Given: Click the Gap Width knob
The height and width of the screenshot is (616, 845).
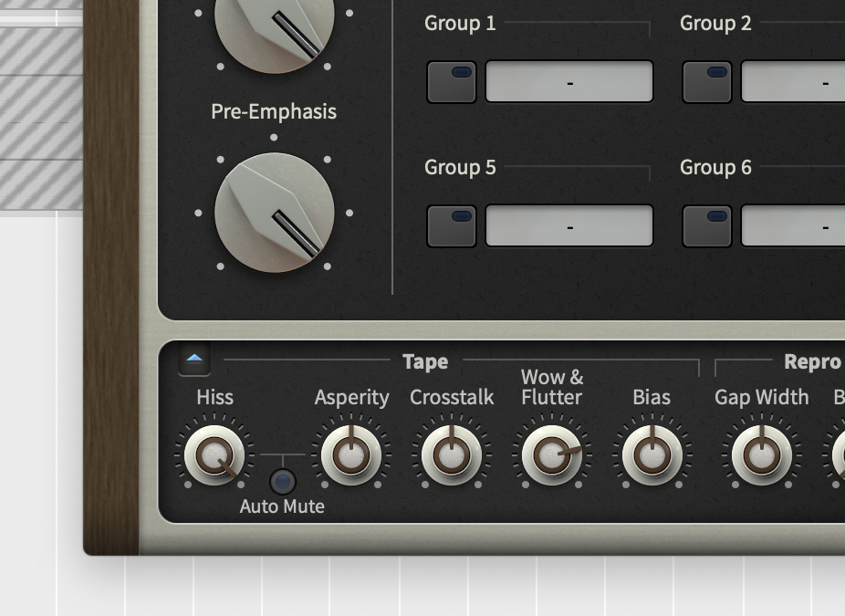Looking at the screenshot, I should click(x=761, y=454).
